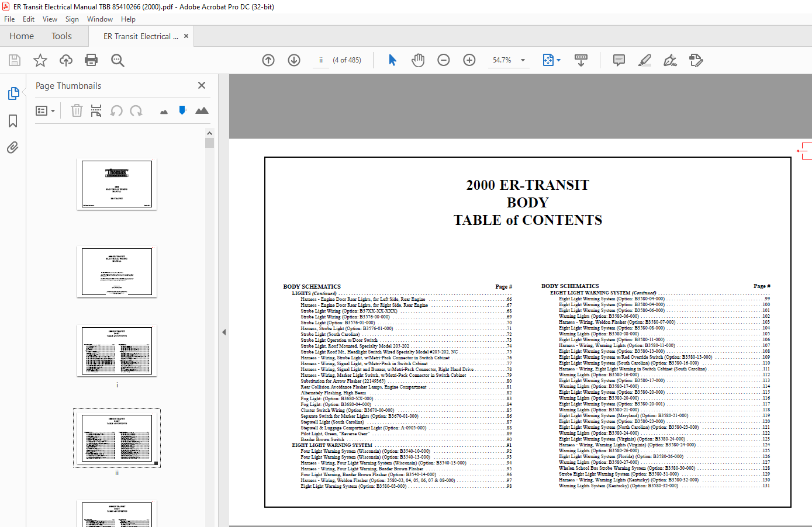Open the Find text magnifier tool

(x=118, y=60)
